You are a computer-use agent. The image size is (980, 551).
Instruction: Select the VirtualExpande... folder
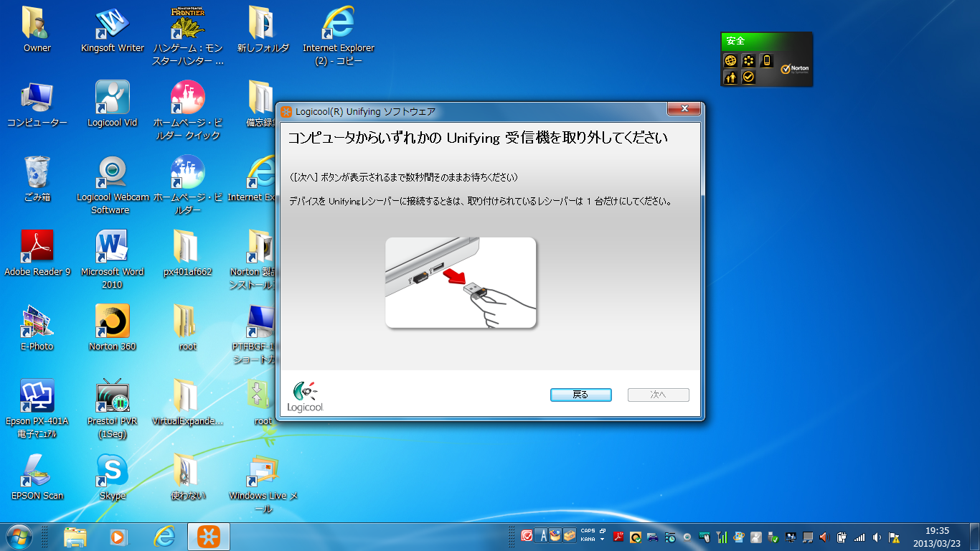click(x=188, y=403)
